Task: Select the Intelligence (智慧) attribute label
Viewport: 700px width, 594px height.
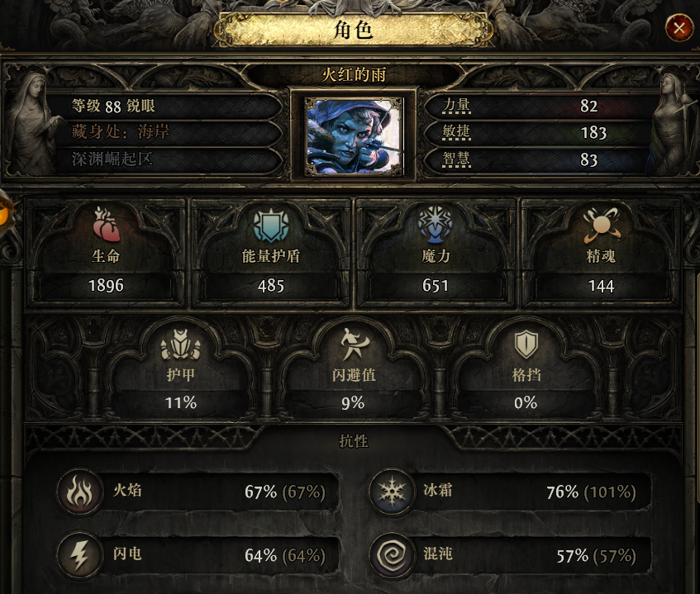Action: (456, 159)
